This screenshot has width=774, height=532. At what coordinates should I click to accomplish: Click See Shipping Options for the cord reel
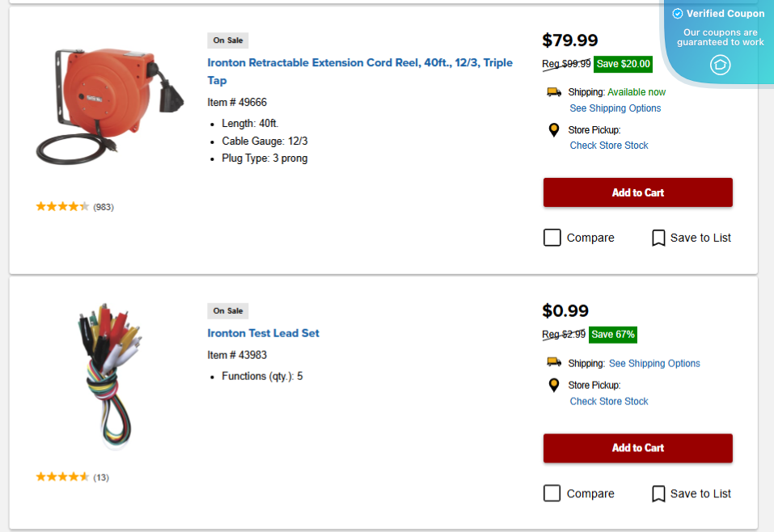point(615,108)
